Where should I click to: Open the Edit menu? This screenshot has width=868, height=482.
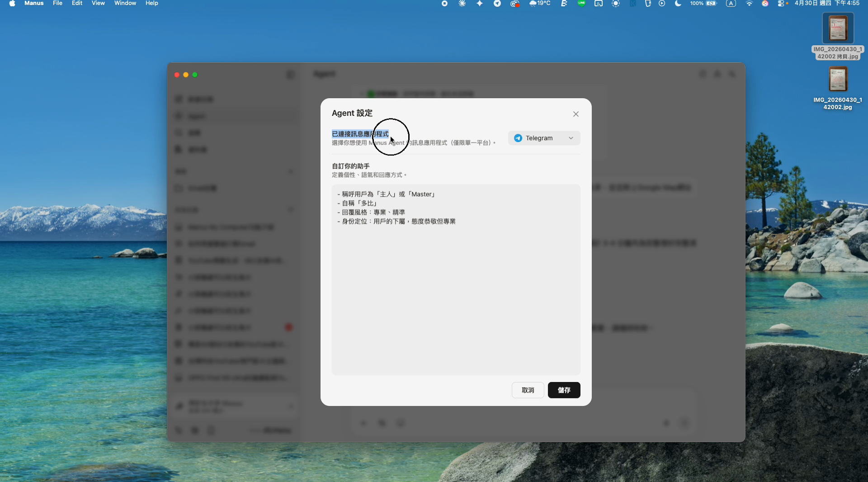coord(77,3)
